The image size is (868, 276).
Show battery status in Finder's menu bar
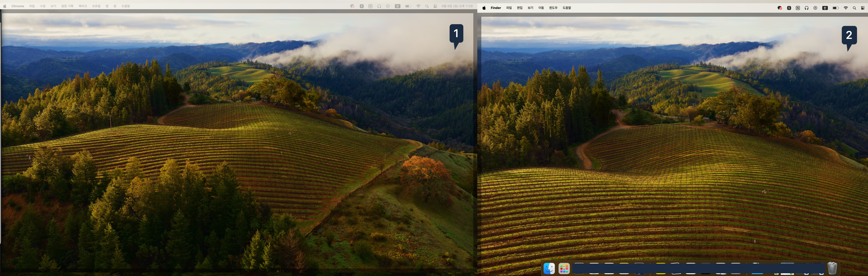835,8
